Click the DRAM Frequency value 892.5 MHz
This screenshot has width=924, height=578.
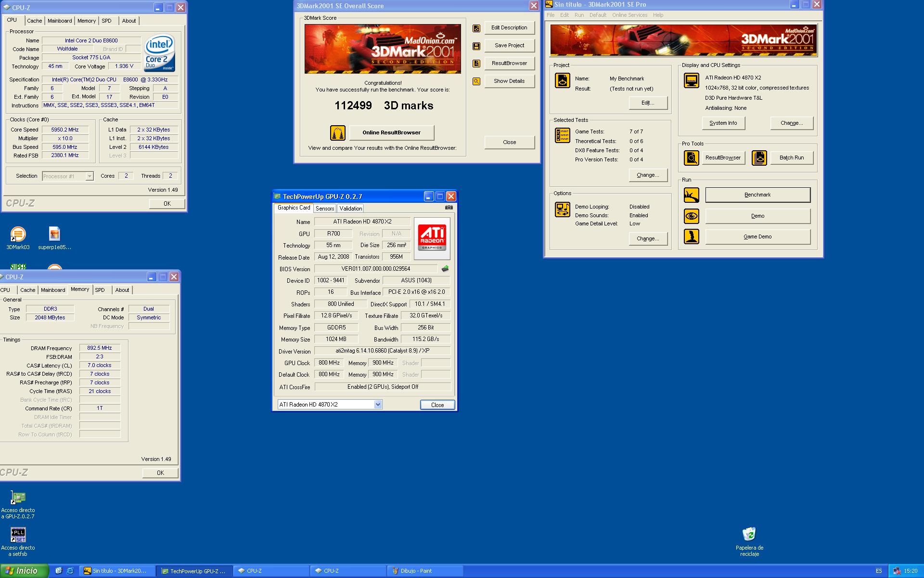(x=100, y=348)
